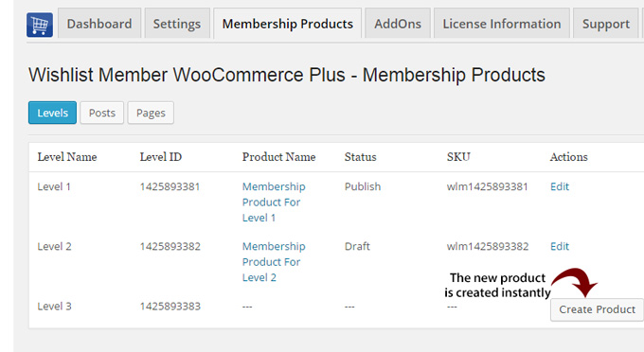This screenshot has width=644, height=352.
Task: Show the Posts membership products
Action: [x=102, y=113]
